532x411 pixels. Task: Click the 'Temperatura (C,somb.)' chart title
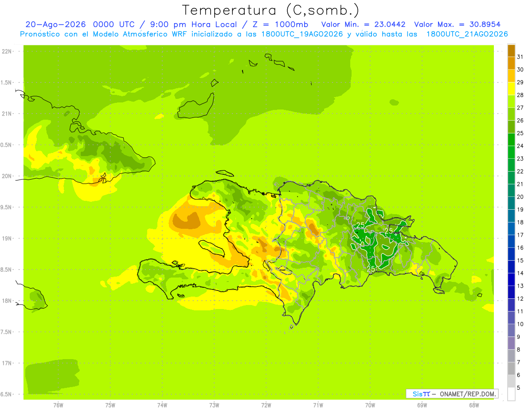tap(271, 10)
